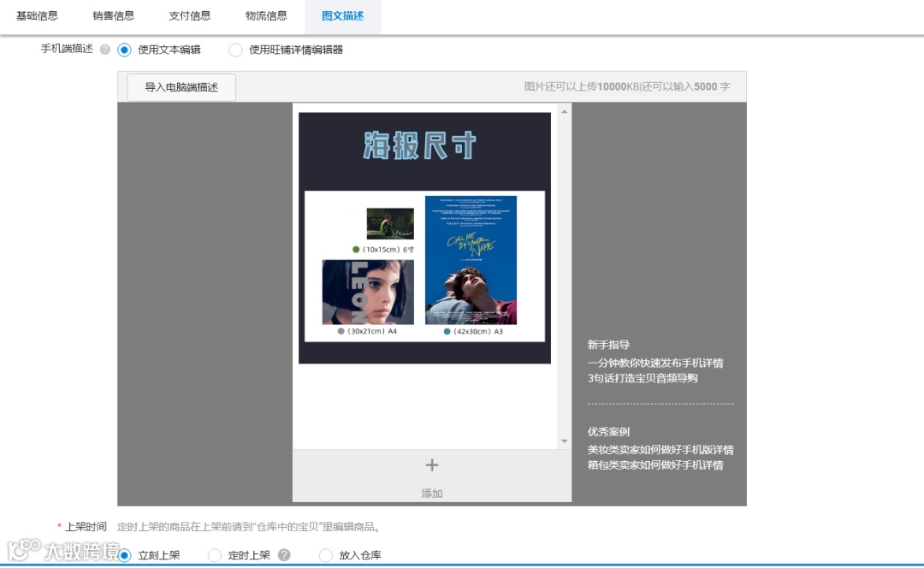Open the 物流信息 tab
The height and width of the screenshot is (568, 924).
point(266,16)
